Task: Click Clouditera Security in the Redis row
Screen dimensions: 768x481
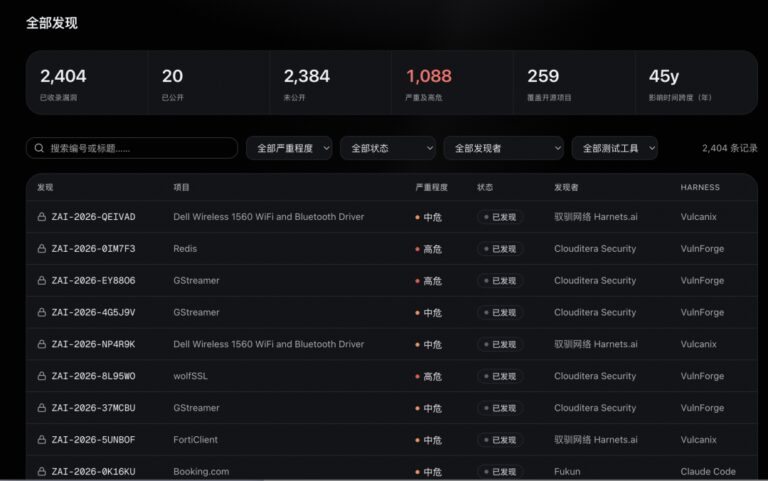Action: [x=595, y=249]
